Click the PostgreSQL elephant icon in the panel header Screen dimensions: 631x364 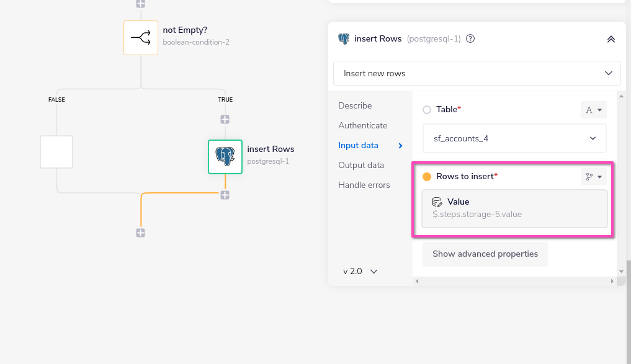coord(343,38)
